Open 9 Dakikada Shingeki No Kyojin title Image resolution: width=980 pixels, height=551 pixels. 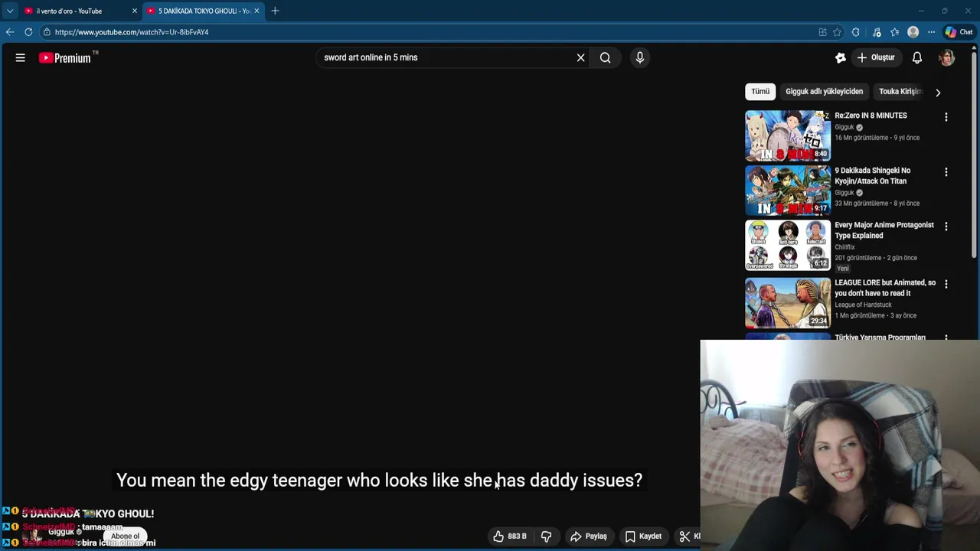pyautogui.click(x=873, y=176)
